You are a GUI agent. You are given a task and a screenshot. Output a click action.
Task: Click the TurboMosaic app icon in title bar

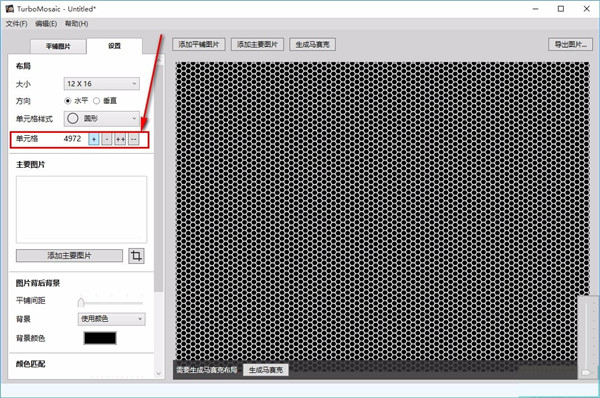coord(10,8)
